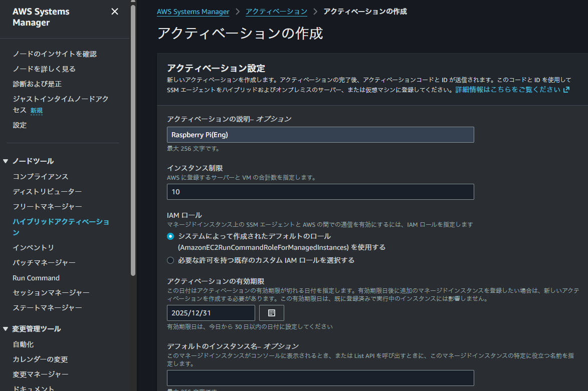
Task: Open the calendar date picker icon
Action: pyautogui.click(x=271, y=312)
